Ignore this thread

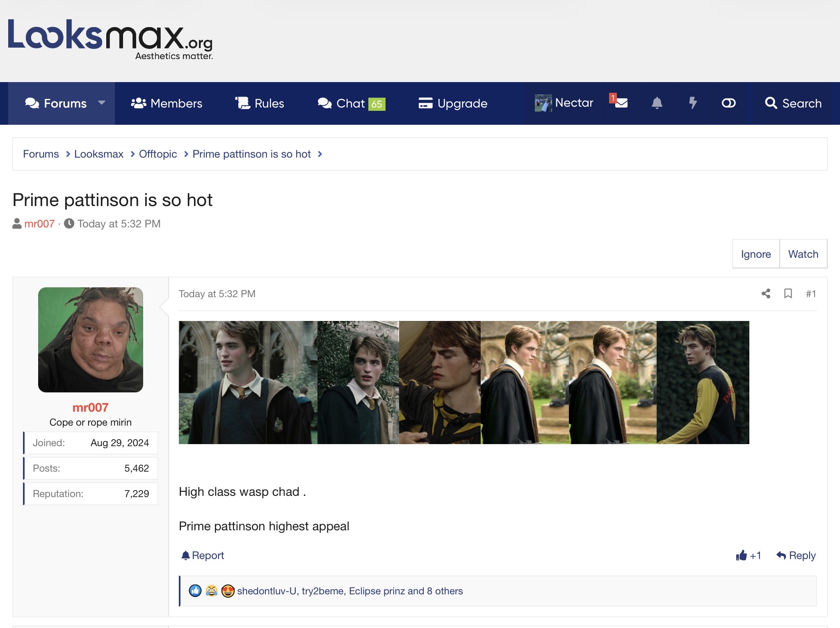pyautogui.click(x=756, y=254)
